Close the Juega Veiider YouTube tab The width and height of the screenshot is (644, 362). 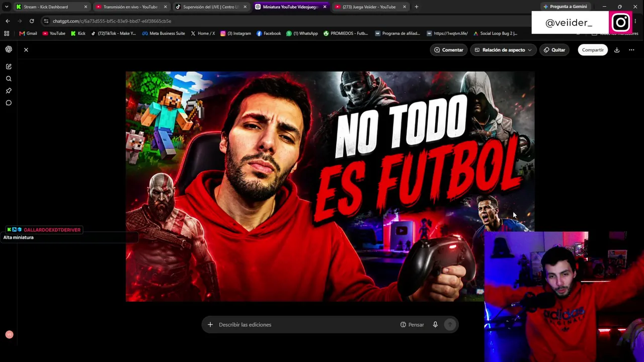click(404, 7)
